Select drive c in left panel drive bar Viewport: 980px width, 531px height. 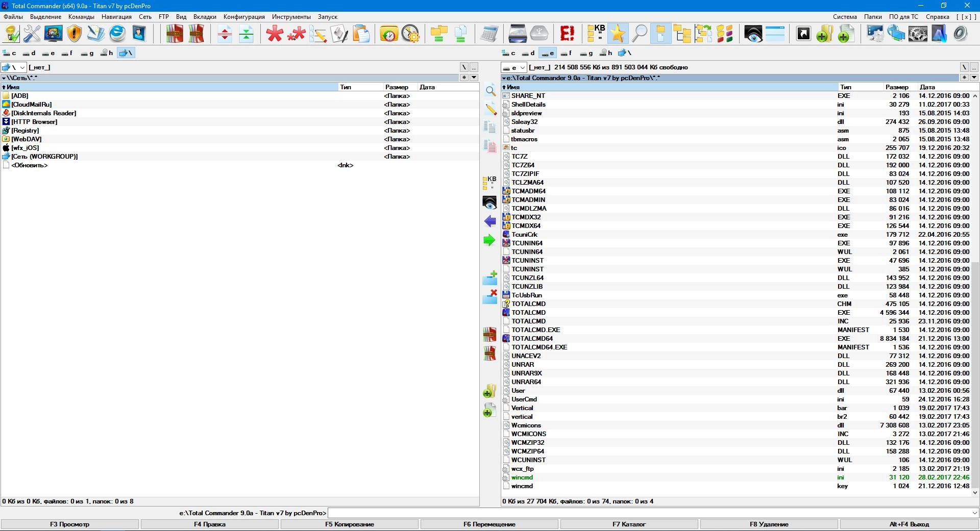(10, 53)
